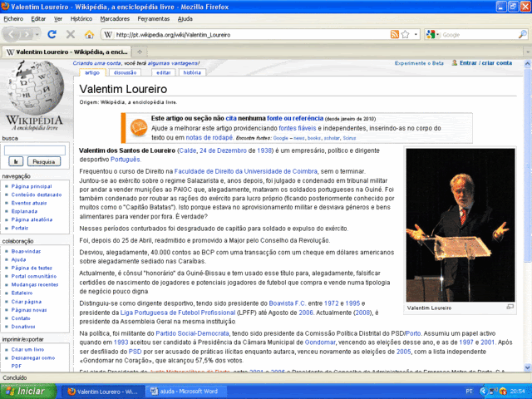Image resolution: width=532 pixels, height=399 pixels.
Task: Open Partido Social-Democrata link
Action: click(x=192, y=333)
